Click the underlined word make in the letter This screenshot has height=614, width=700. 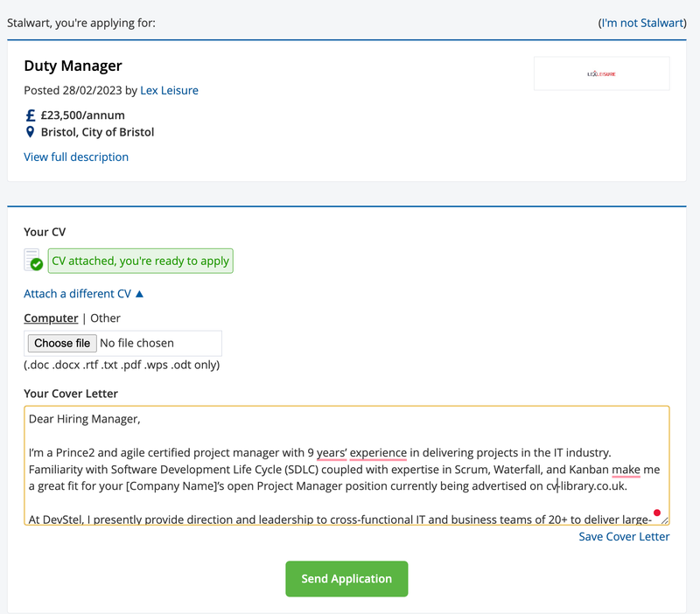coord(626,469)
